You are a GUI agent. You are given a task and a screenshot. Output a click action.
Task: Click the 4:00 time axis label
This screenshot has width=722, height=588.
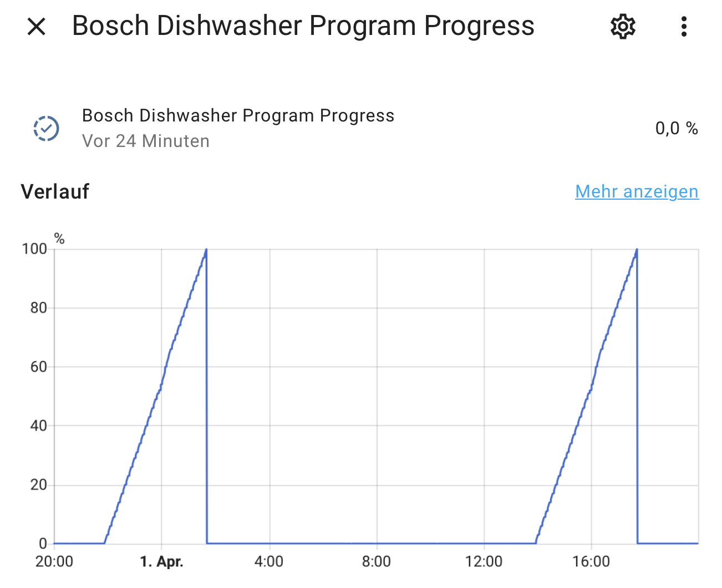coord(269,562)
